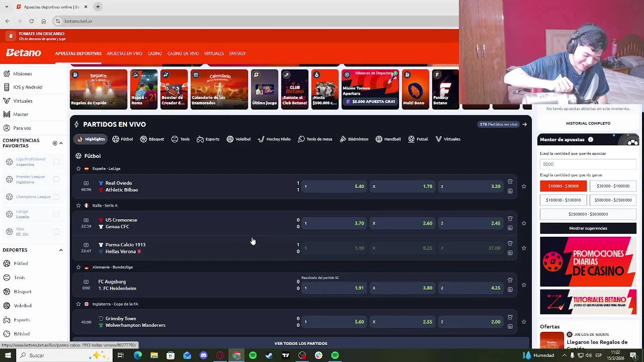Check NBA EE. UU. checkbox
This screenshot has height=362, width=644.
click(56, 232)
